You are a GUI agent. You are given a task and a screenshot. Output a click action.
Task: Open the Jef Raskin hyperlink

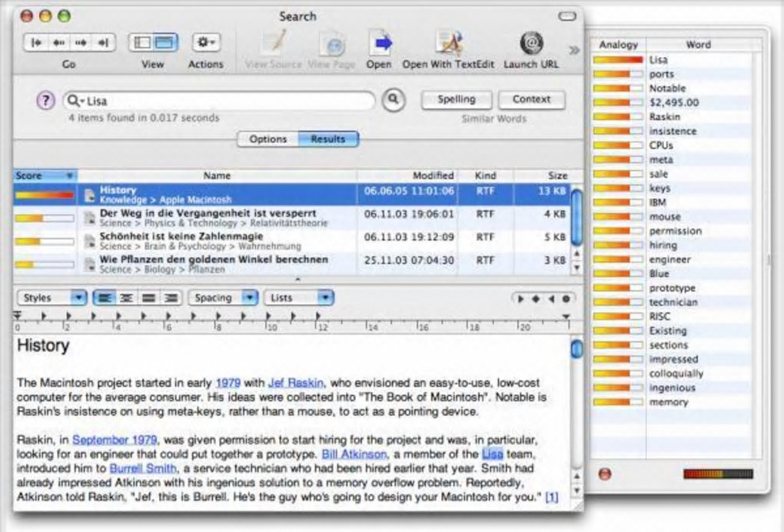coord(296,383)
